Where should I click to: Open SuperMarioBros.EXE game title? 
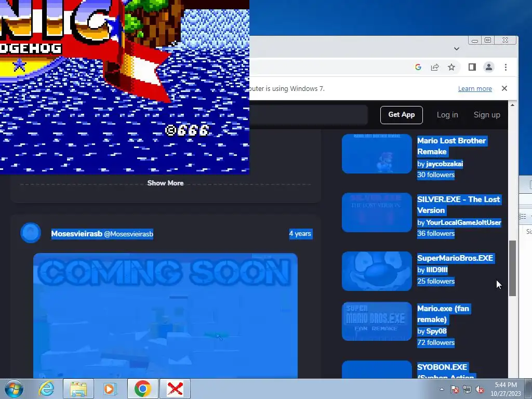tap(455, 258)
